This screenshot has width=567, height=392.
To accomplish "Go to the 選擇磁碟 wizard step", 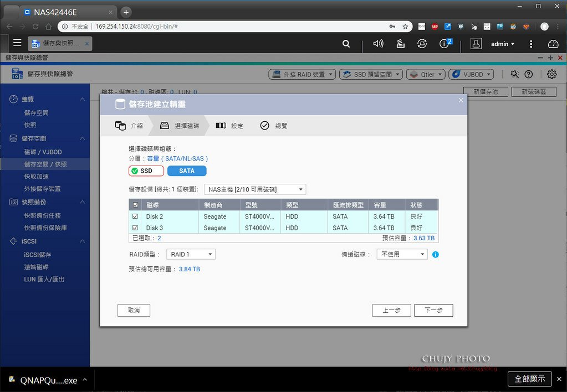I will pyautogui.click(x=180, y=125).
